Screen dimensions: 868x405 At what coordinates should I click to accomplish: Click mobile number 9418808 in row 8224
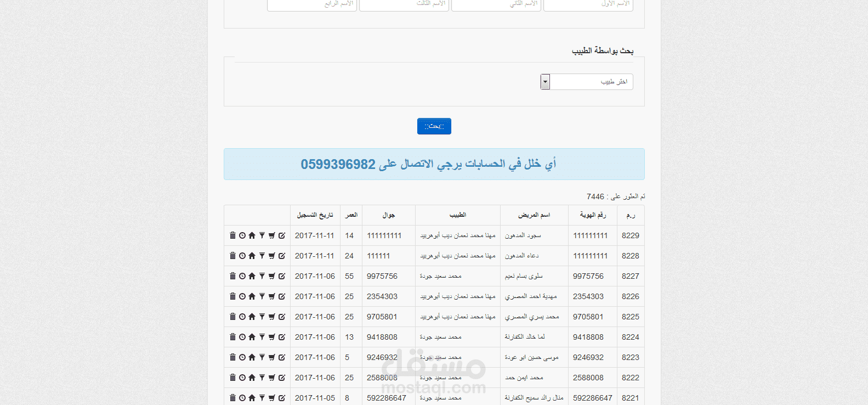click(x=382, y=337)
